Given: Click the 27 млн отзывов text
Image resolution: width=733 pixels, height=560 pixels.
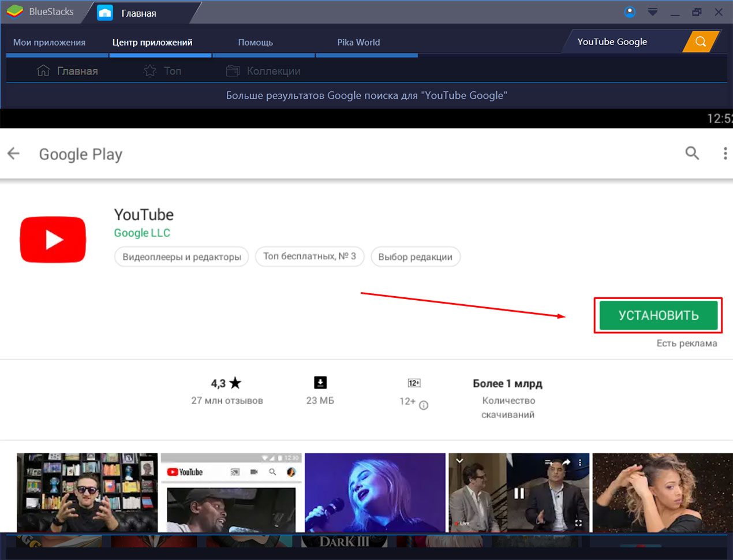Looking at the screenshot, I should [x=227, y=401].
